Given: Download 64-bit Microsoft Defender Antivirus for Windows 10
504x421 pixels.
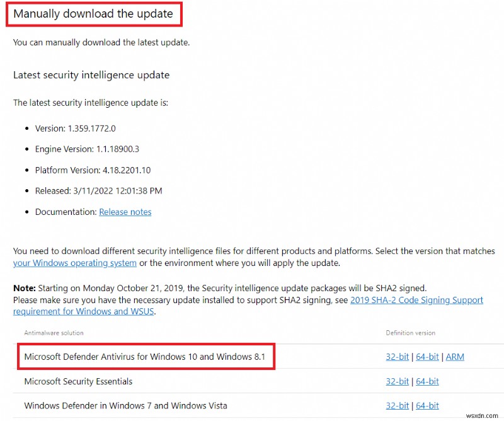Looking at the screenshot, I should click(x=427, y=357).
